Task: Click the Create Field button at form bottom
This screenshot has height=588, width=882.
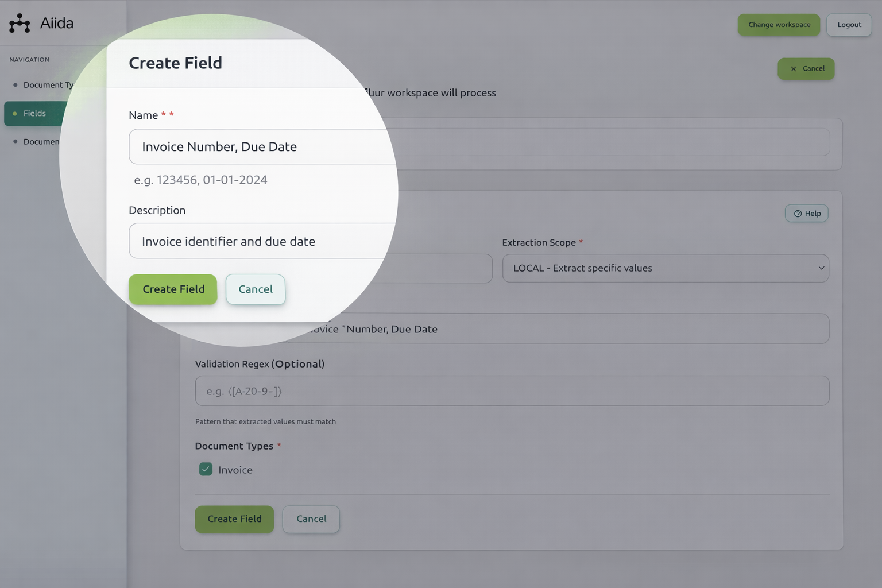Action: click(234, 519)
